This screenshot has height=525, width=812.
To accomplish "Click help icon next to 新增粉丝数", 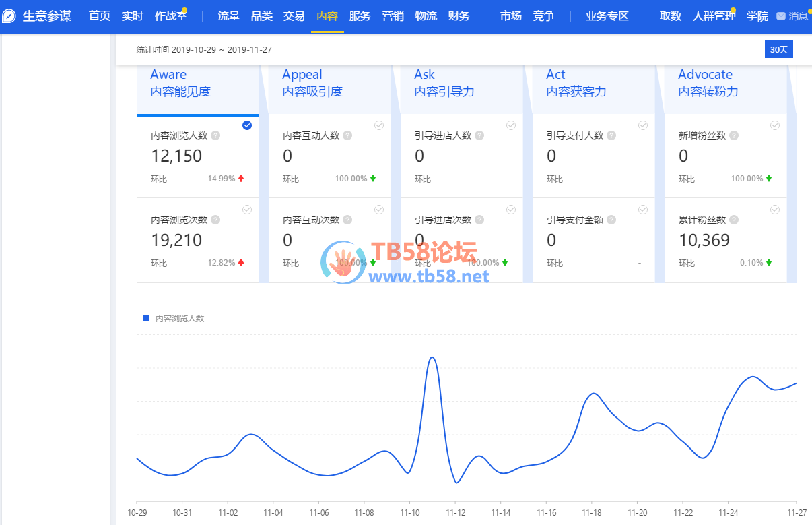I will click(x=734, y=135).
